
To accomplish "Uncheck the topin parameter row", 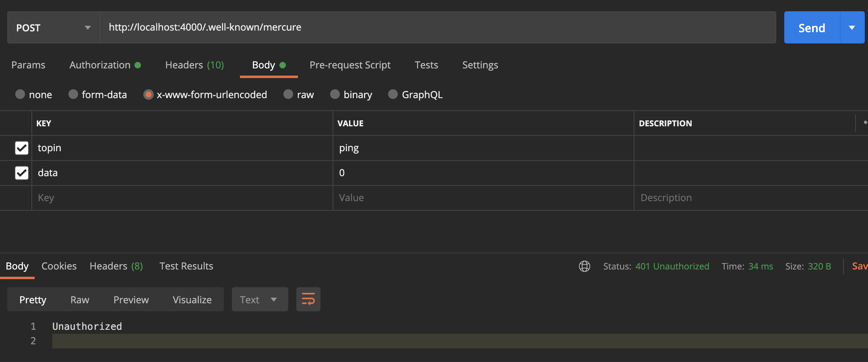I will 21,148.
